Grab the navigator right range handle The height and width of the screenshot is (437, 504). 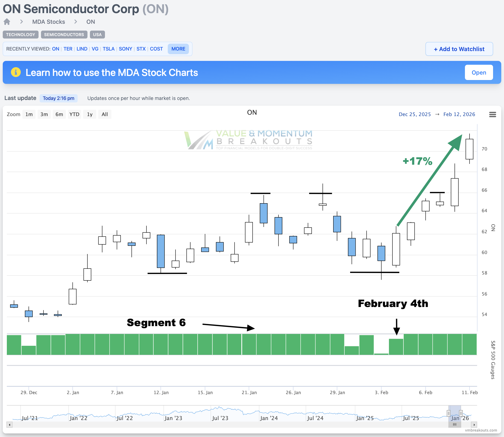(x=461, y=413)
